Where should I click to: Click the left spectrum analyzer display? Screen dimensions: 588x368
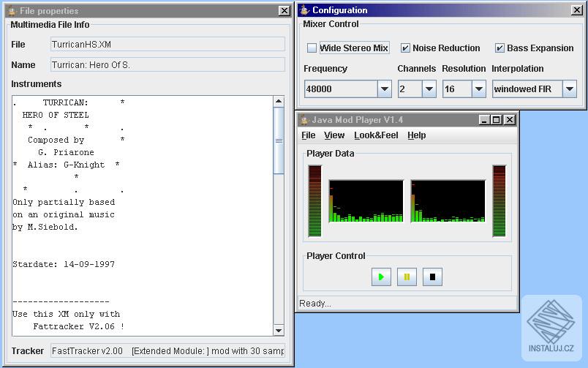click(x=366, y=201)
